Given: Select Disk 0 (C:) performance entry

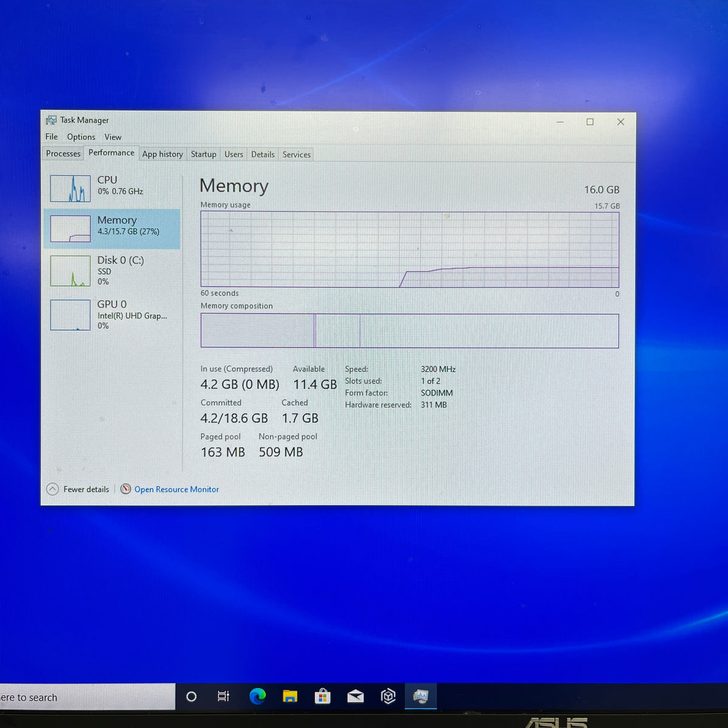Looking at the screenshot, I should 112,270.
